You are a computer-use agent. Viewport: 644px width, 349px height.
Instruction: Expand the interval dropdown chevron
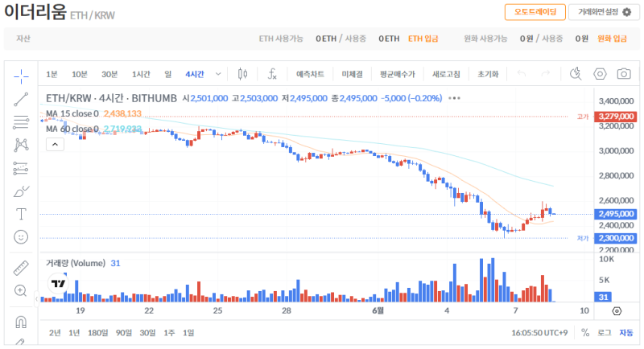coord(218,74)
